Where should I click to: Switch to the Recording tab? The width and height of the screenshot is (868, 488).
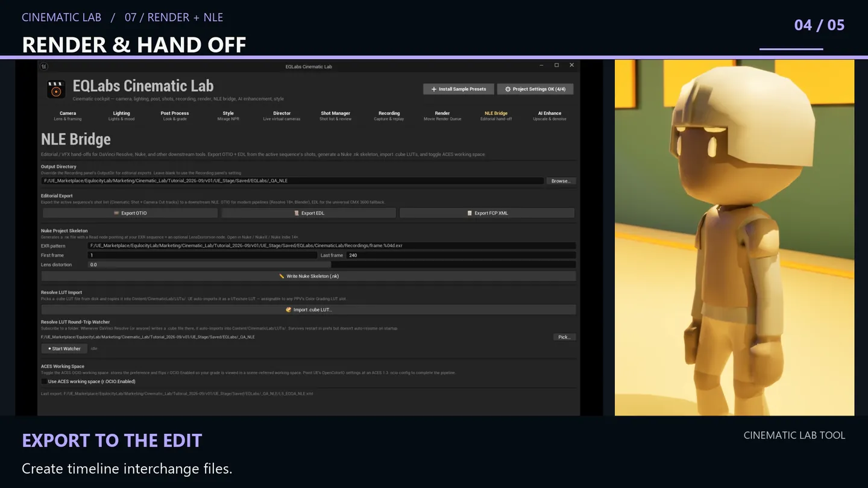click(389, 116)
